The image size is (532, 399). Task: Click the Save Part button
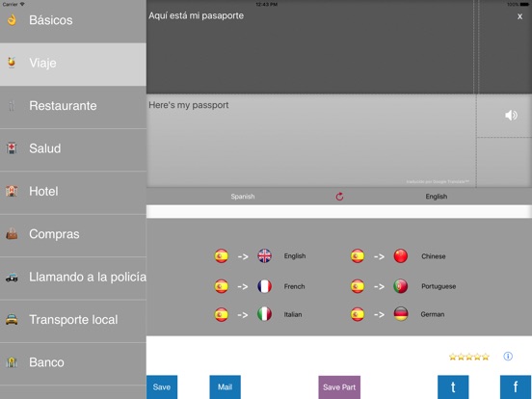[x=339, y=387]
